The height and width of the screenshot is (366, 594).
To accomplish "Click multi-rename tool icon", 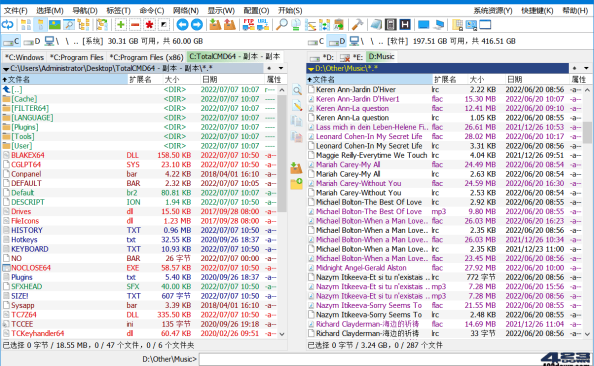I will 310,25.
